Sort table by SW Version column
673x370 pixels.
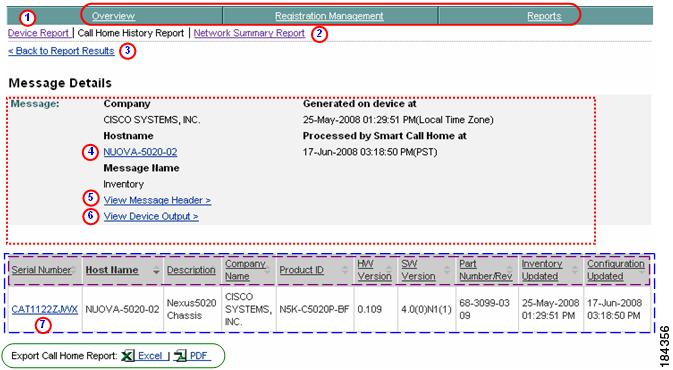[418, 270]
